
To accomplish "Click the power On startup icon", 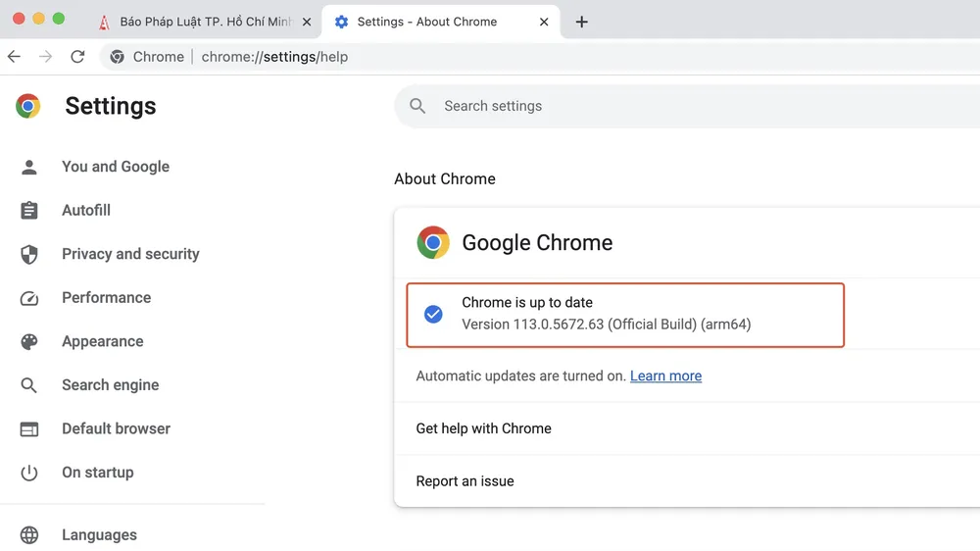I will 28,473.
